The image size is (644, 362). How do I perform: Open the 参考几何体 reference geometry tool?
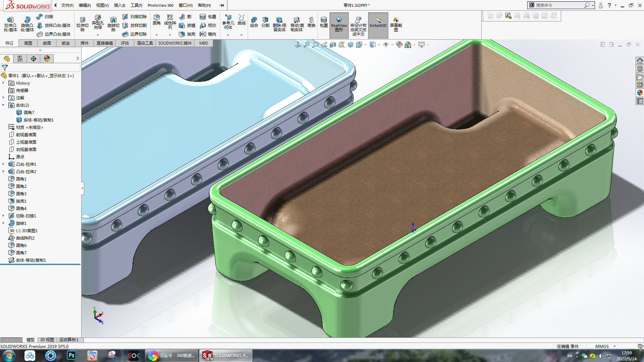click(228, 22)
